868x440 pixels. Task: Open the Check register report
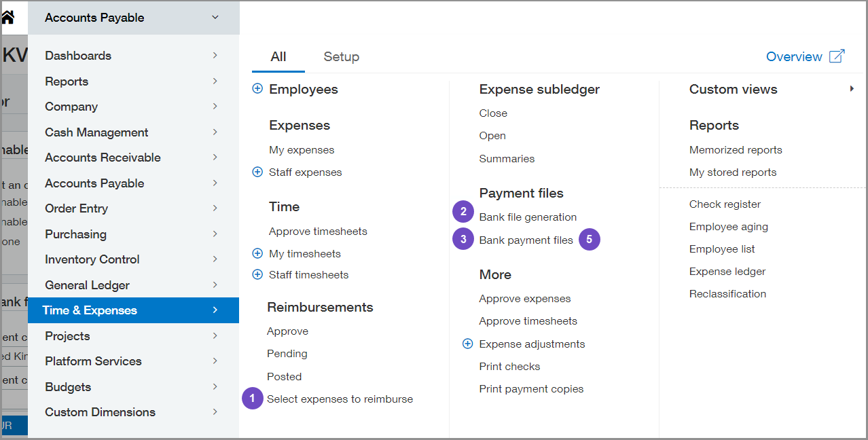tap(725, 204)
